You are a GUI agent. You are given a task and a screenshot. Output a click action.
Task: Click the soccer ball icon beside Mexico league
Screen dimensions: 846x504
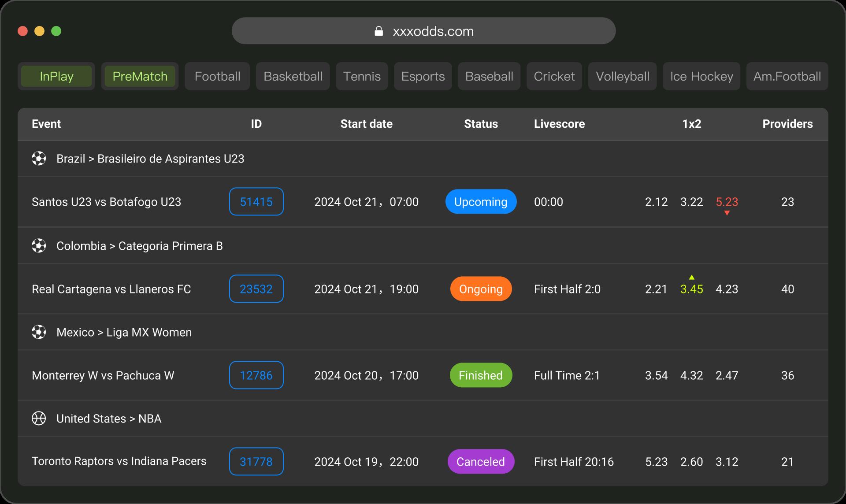pos(39,332)
